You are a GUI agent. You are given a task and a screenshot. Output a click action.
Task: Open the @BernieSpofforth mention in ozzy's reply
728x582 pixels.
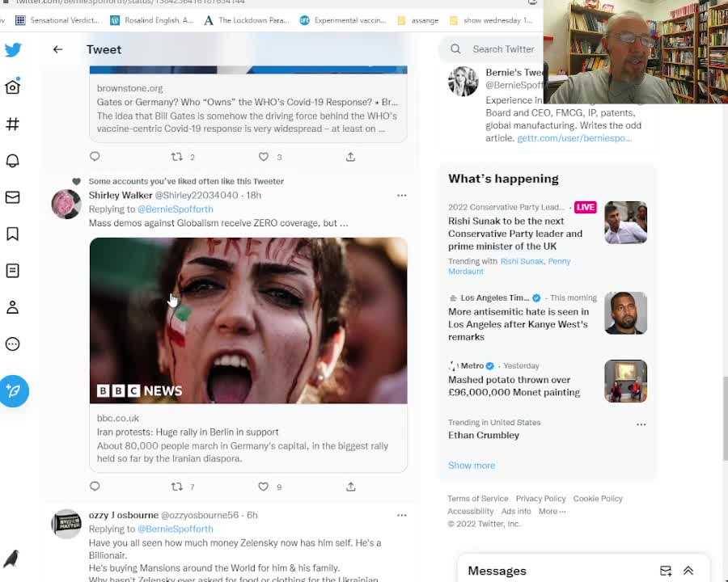pyautogui.click(x=176, y=529)
